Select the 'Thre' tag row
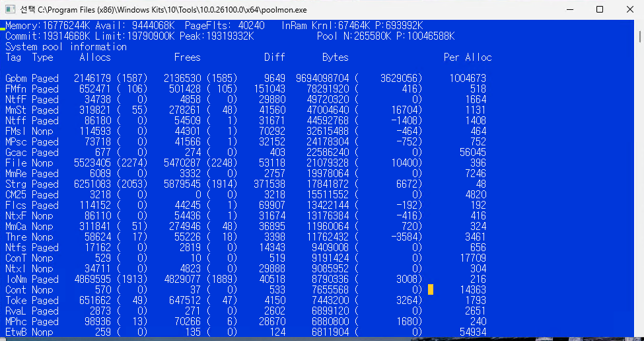Screen dimensions: 644x341 click(x=246, y=237)
